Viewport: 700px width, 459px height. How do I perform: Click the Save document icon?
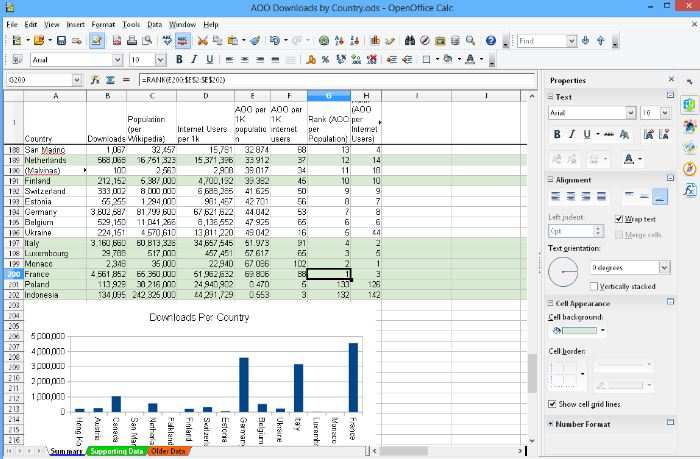(61, 41)
